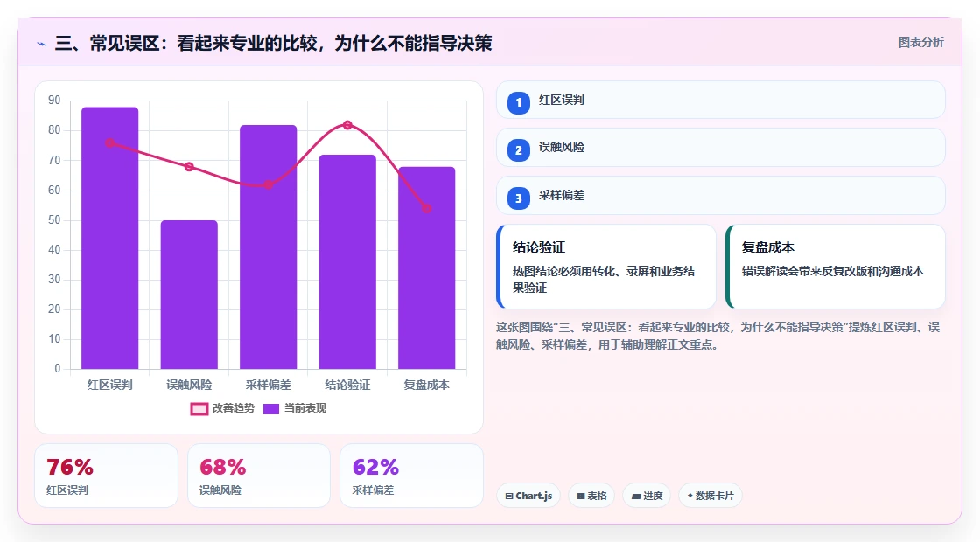This screenshot has height=542, width=980.
Task: Select the 采样偏差 list item
Action: point(721,196)
